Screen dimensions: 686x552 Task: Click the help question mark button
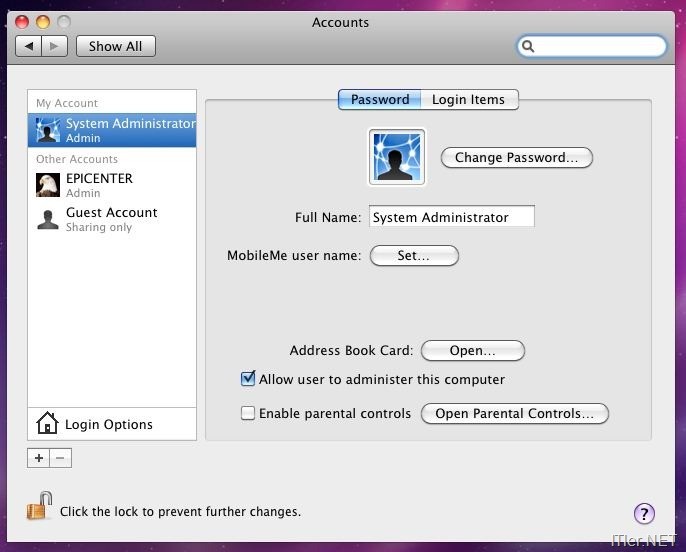click(644, 513)
